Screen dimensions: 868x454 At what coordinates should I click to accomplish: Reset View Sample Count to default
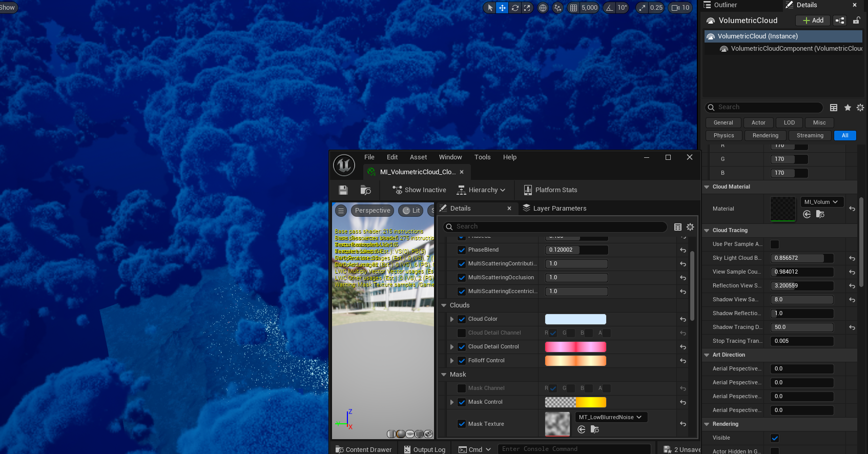(x=852, y=272)
